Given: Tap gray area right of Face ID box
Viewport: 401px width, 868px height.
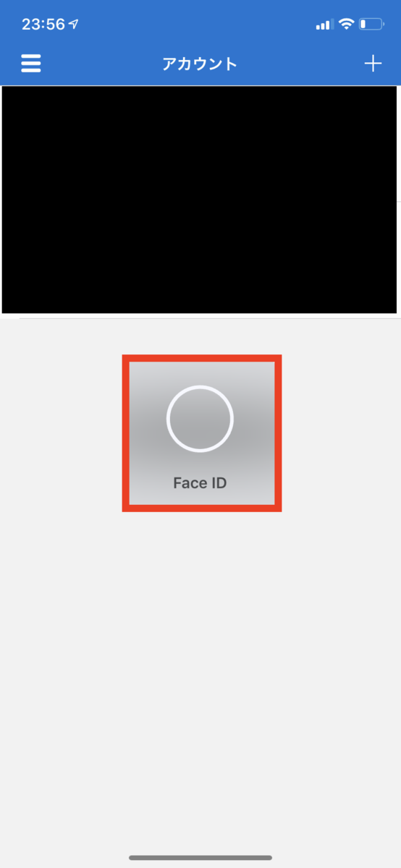Looking at the screenshot, I should point(341,433).
